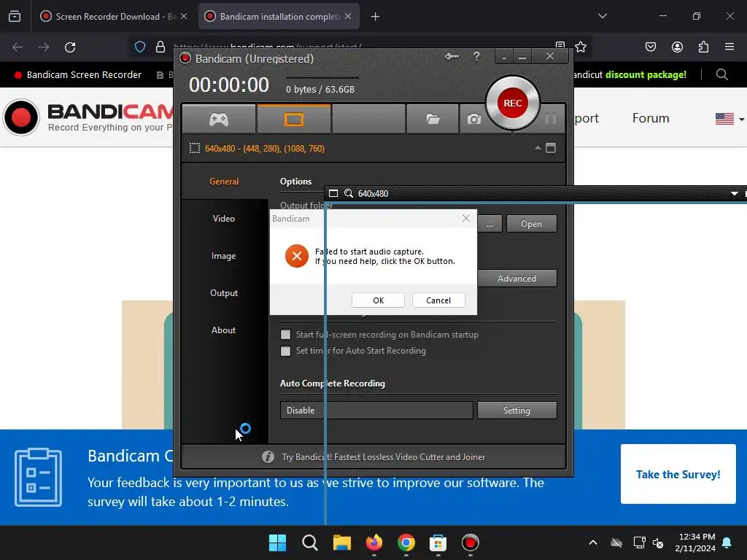Click the dotted rectangle capture area icon
Viewport: 747px width, 560px height.
pos(194,149)
